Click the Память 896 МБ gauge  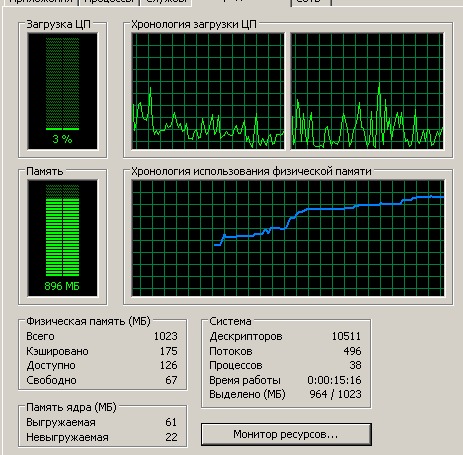pos(63,238)
